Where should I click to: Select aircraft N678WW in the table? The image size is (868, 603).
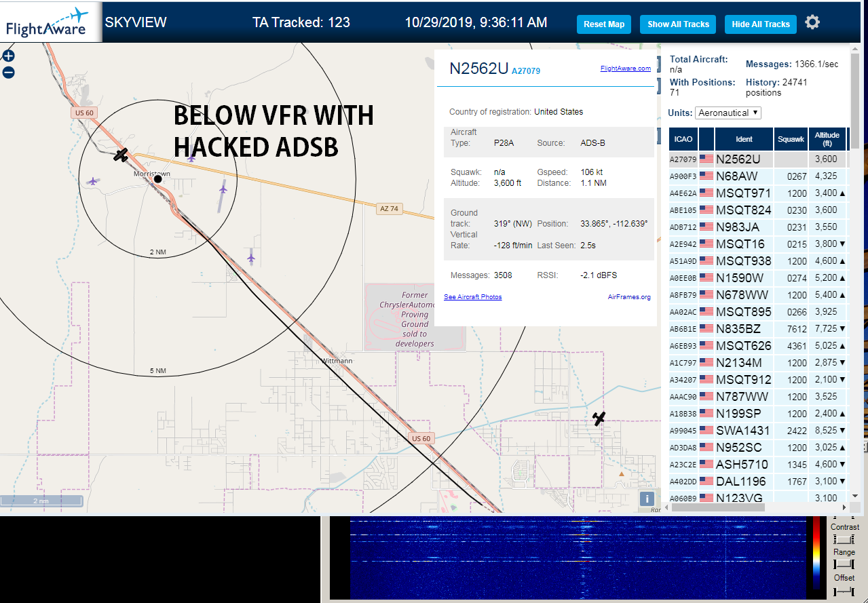click(758, 295)
